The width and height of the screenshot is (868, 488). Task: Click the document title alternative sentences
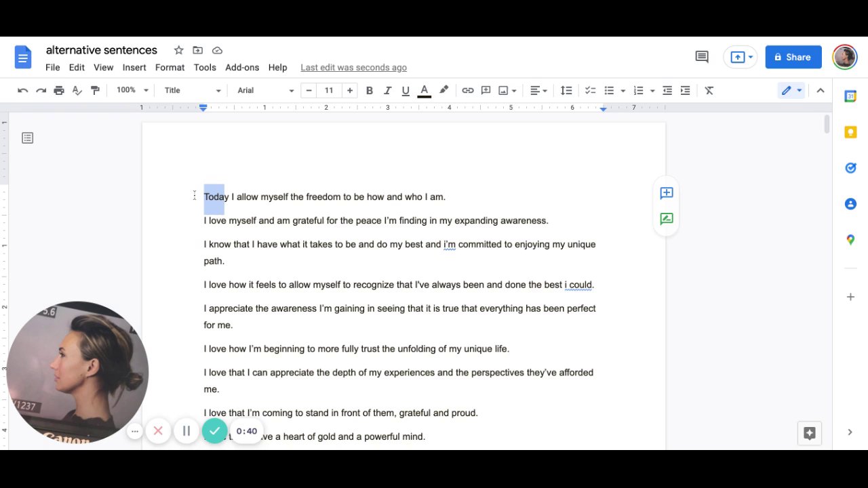tap(102, 50)
